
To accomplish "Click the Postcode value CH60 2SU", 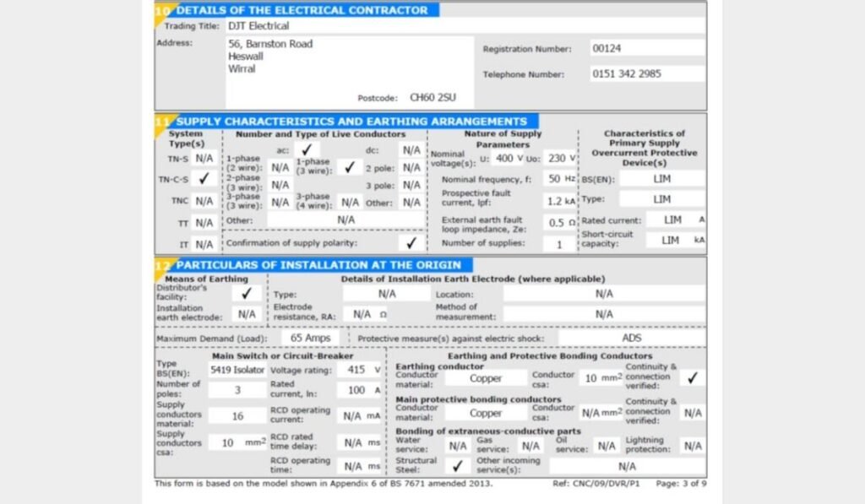I will 433,98.
